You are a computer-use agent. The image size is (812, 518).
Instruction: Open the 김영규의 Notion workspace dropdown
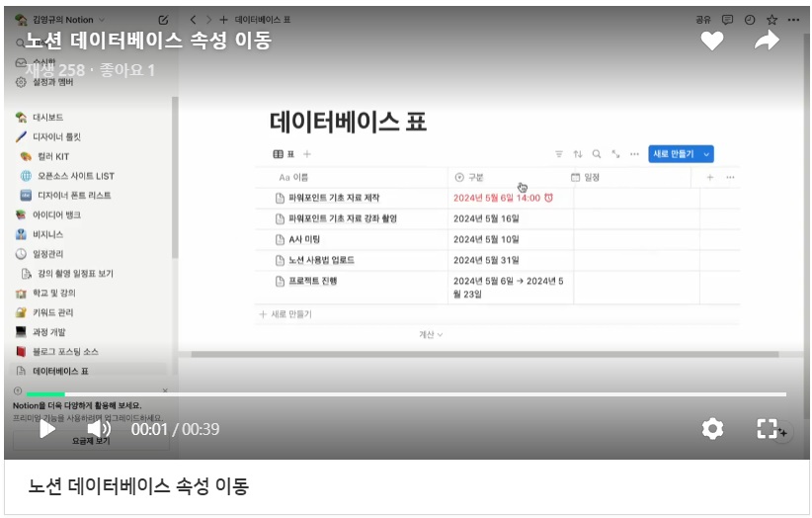tap(60, 20)
